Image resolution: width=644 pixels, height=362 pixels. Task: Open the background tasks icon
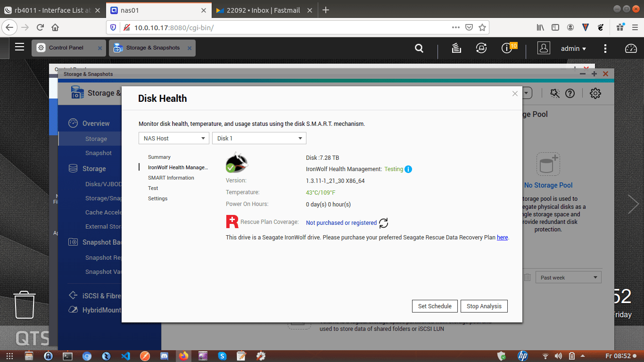tap(456, 48)
